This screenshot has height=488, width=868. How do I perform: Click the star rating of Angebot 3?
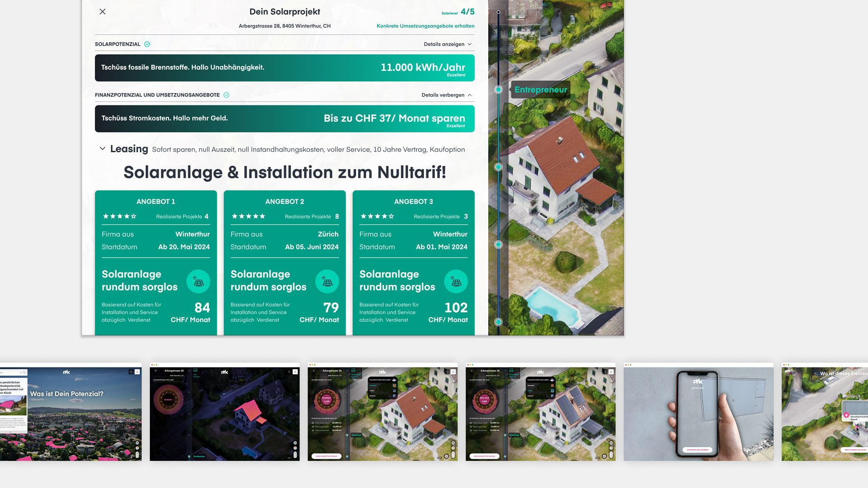click(377, 216)
